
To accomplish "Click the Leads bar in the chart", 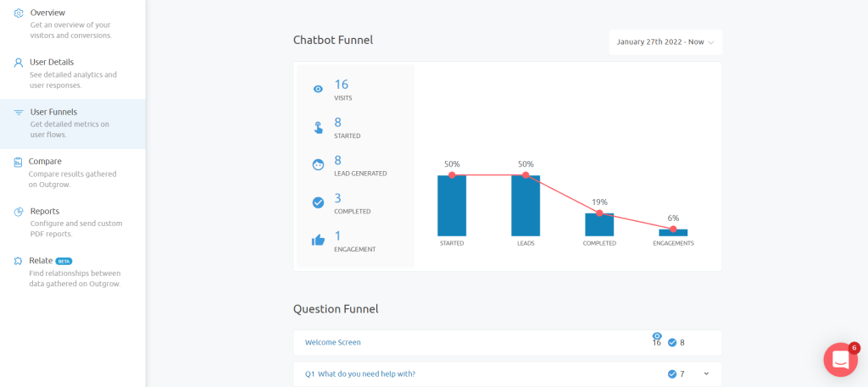I will pyautogui.click(x=526, y=206).
